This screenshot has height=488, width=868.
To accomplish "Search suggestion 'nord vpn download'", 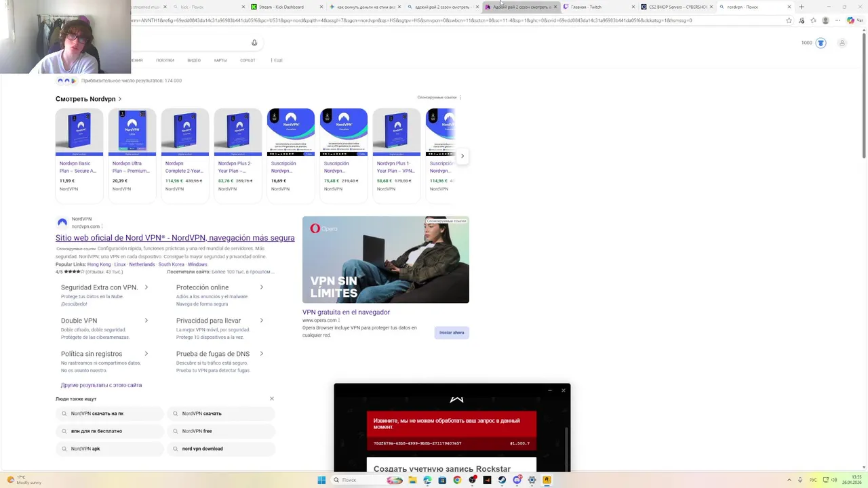I will coord(221,449).
